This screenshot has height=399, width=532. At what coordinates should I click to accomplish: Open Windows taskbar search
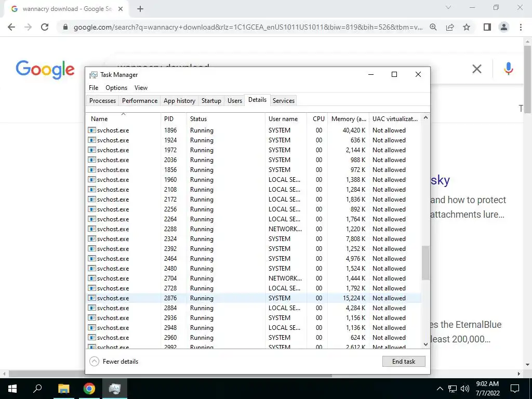[x=37, y=389]
